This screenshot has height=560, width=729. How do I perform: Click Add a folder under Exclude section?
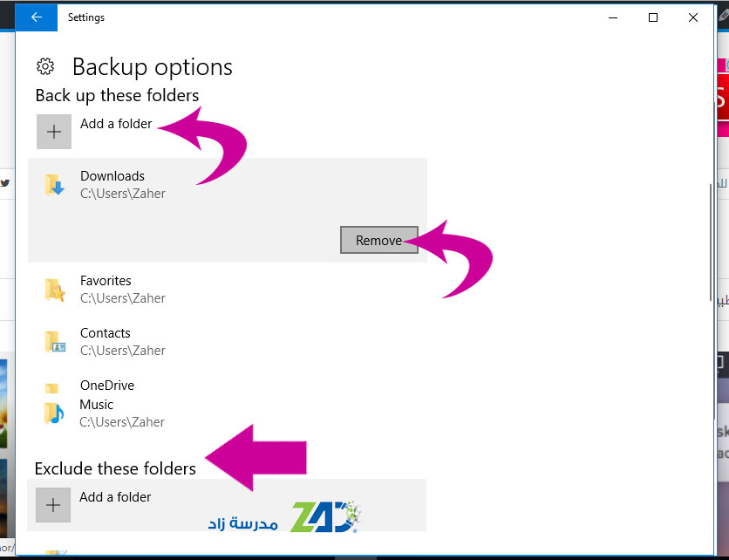click(x=115, y=497)
